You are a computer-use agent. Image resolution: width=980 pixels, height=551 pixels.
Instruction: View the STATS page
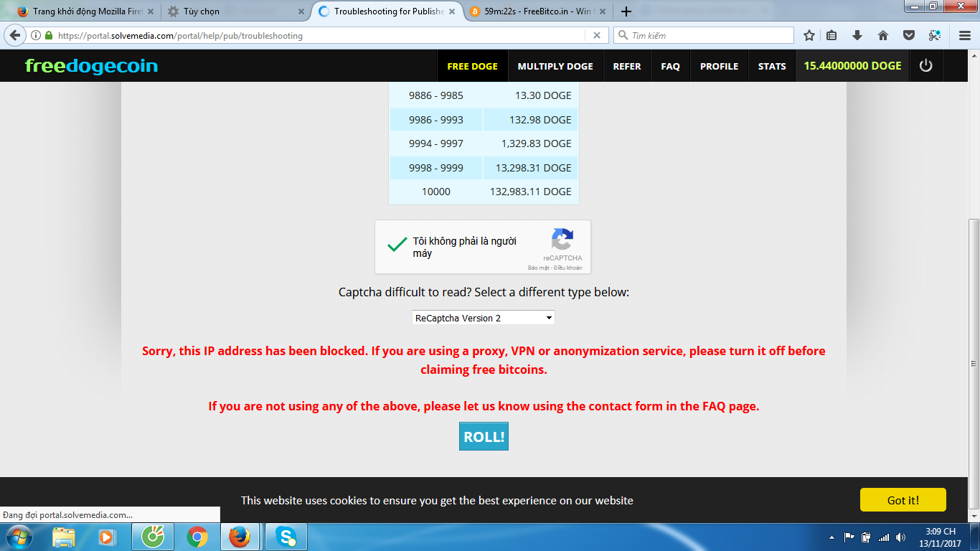tap(772, 66)
